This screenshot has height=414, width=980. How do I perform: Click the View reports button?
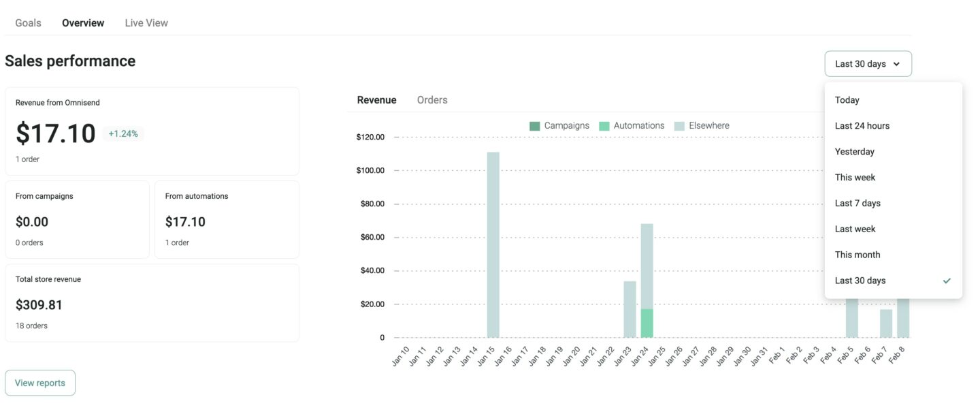coord(39,383)
